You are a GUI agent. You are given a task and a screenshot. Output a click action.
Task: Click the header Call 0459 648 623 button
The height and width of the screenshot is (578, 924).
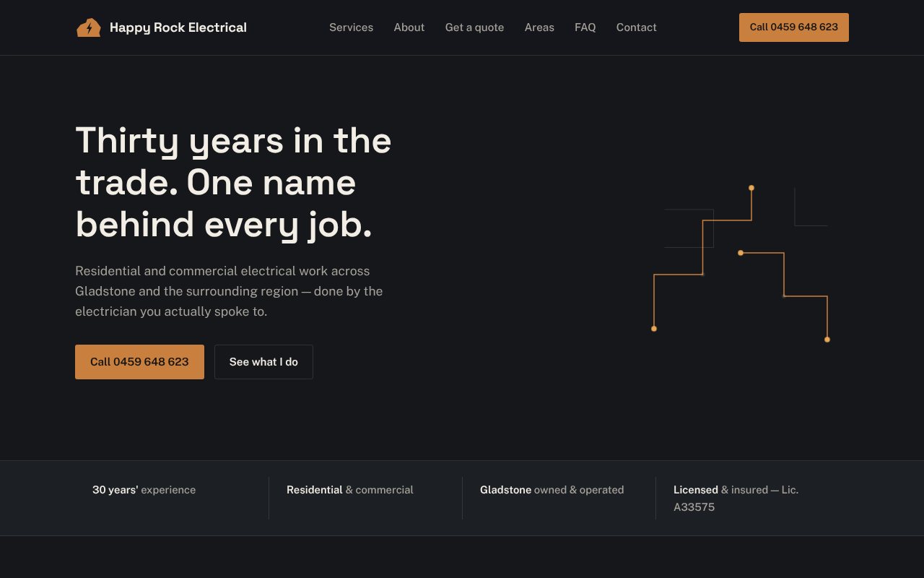(794, 27)
